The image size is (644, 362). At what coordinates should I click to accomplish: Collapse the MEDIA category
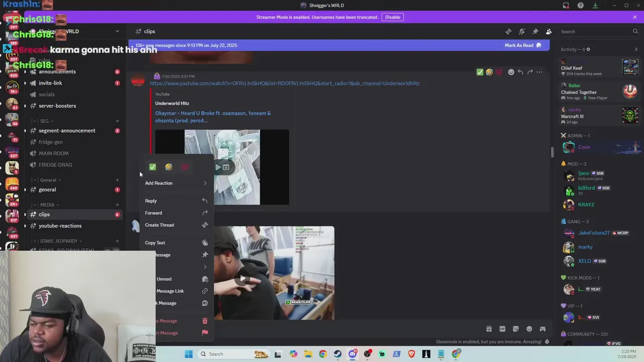(49, 205)
